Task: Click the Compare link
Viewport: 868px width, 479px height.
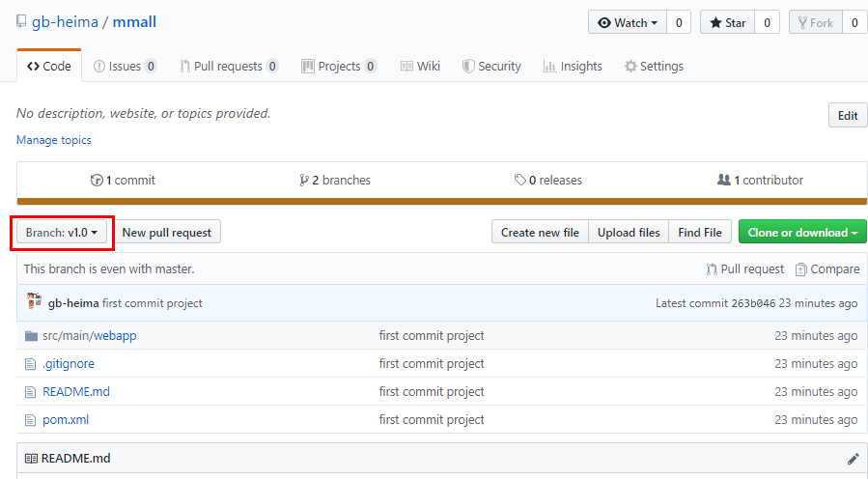Action: pyautogui.click(x=827, y=269)
